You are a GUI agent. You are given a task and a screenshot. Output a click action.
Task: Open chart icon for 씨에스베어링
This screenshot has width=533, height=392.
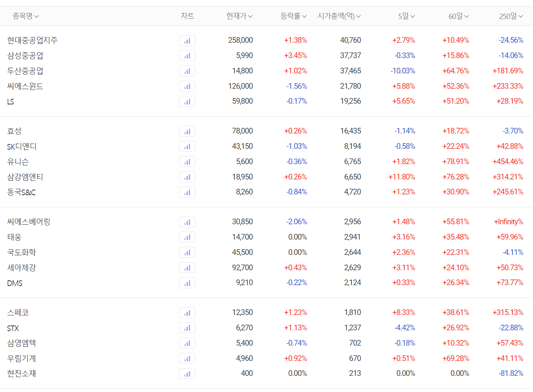(187, 222)
